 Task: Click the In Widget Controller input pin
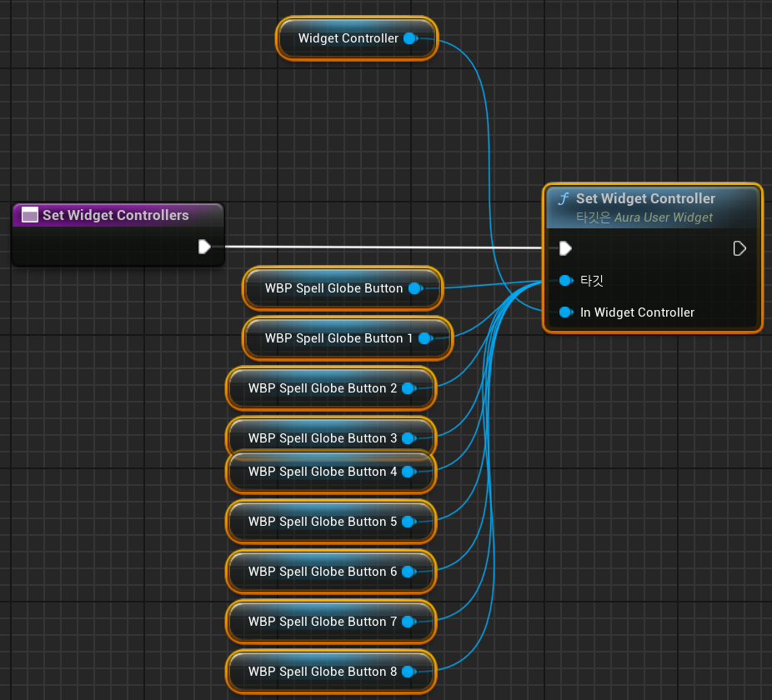566,312
